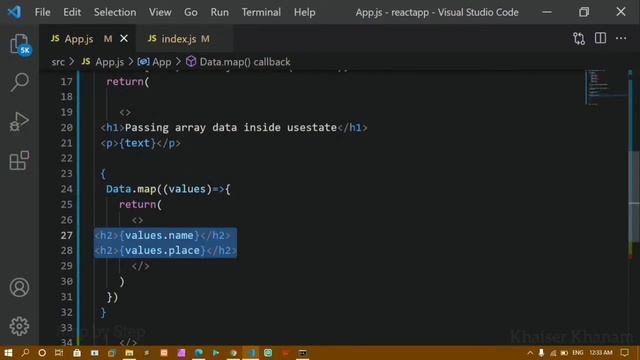
Task: Open the Run menu
Action: point(220,12)
